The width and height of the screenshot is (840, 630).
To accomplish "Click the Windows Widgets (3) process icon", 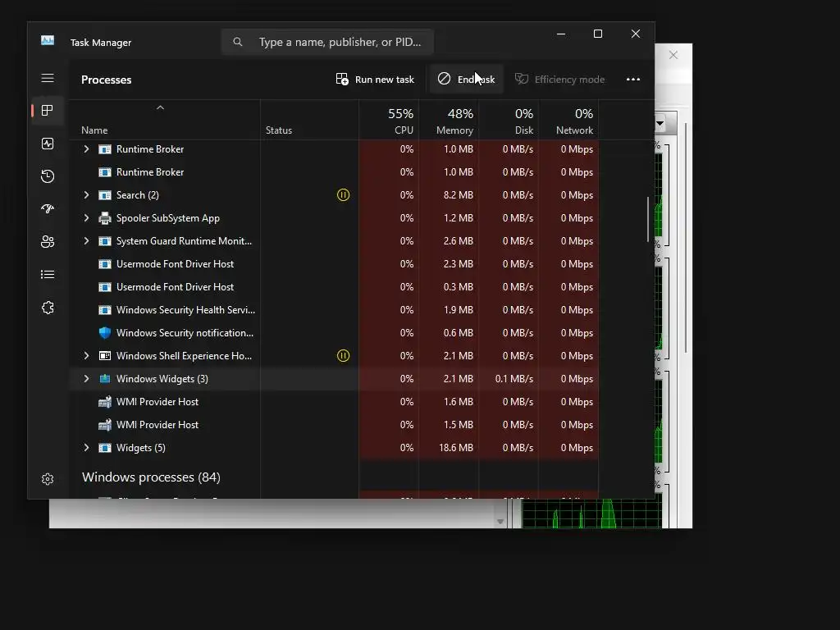I will 105,379.
